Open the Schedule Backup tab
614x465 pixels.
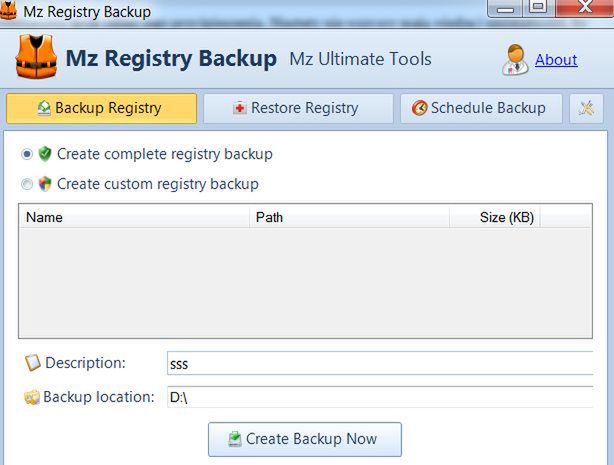(481, 109)
